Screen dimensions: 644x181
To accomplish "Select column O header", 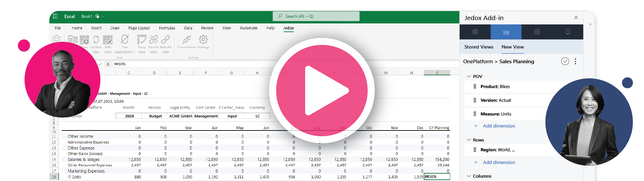I will pyautogui.click(x=437, y=73).
